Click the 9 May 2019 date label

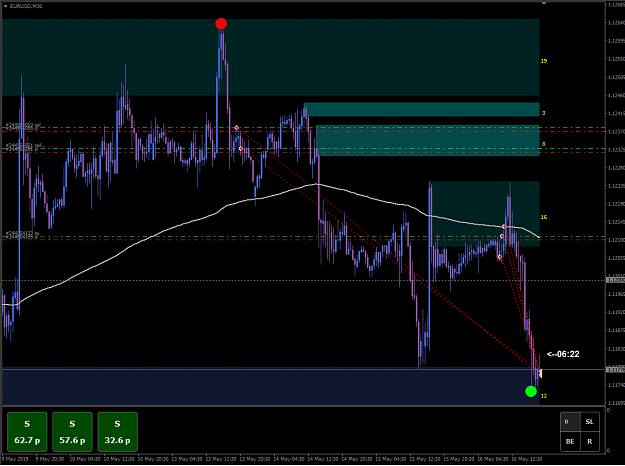point(14,459)
